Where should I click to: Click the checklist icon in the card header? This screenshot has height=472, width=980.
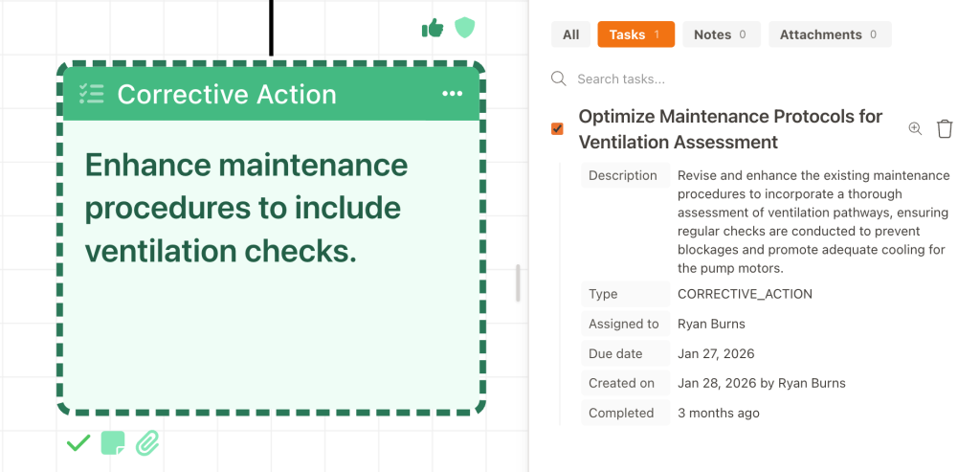92,94
